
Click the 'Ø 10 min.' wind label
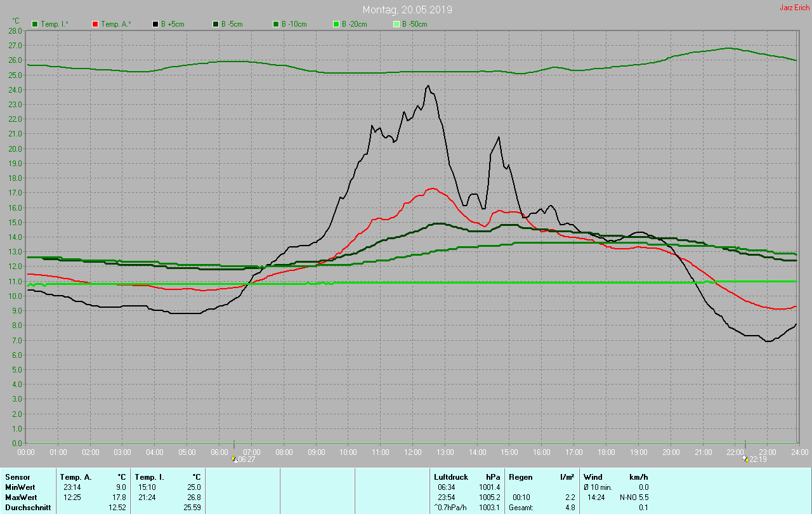[598, 487]
